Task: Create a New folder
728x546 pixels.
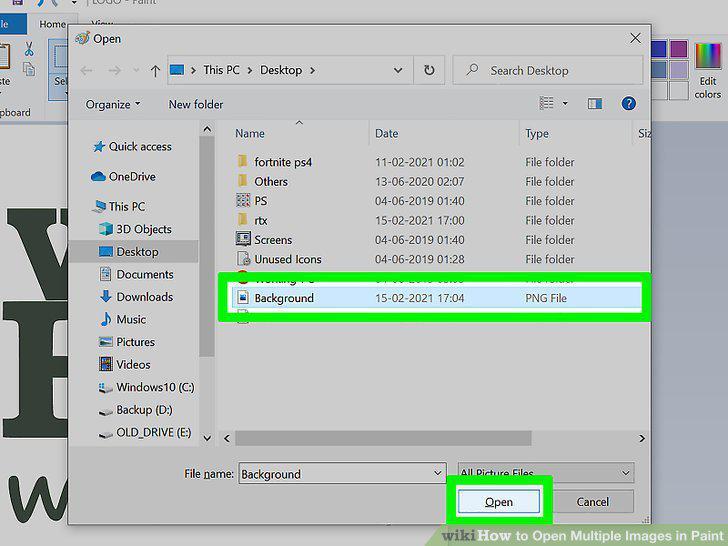Action: click(195, 104)
